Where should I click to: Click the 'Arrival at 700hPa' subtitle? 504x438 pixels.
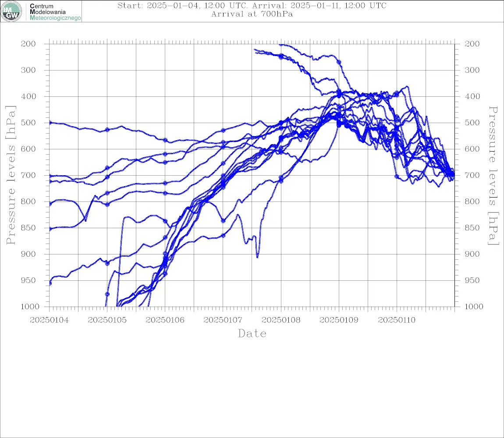pos(252,14)
